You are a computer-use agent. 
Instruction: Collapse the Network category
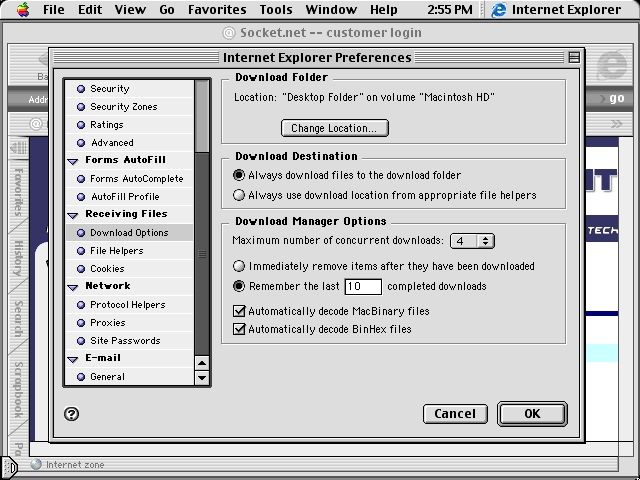(73, 287)
